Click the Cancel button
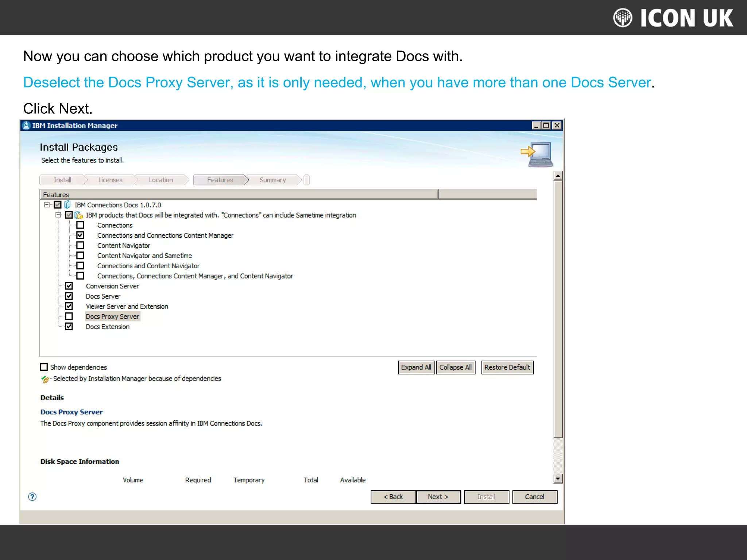 click(x=535, y=497)
